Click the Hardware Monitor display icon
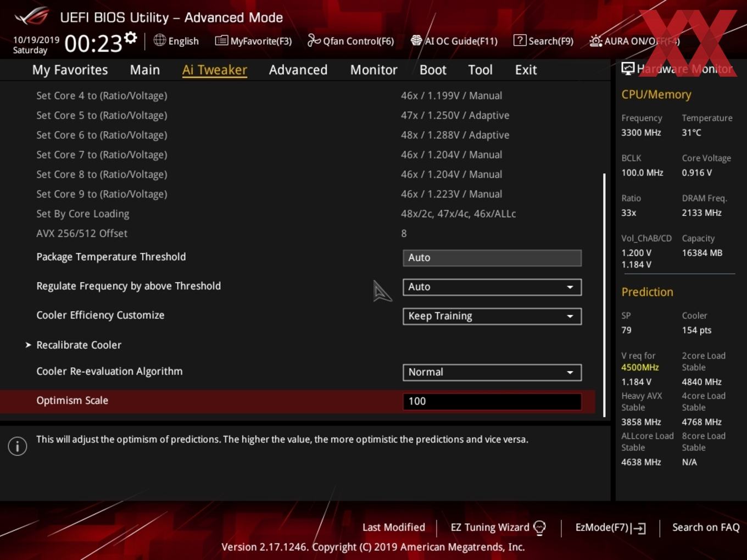Viewport: 747px width, 560px height. (x=628, y=69)
